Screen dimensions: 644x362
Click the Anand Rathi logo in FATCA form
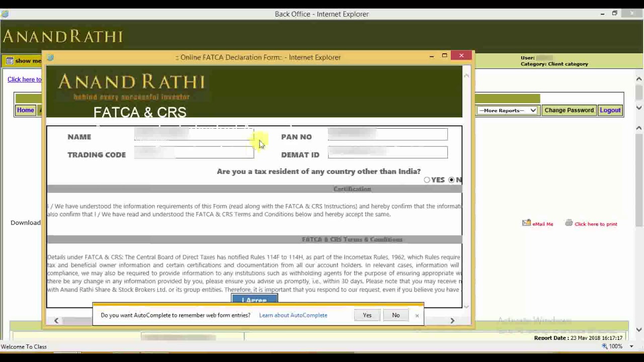coord(131,85)
